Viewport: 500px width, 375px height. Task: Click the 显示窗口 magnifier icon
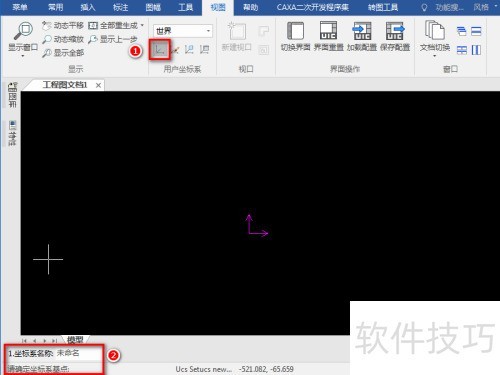23,31
